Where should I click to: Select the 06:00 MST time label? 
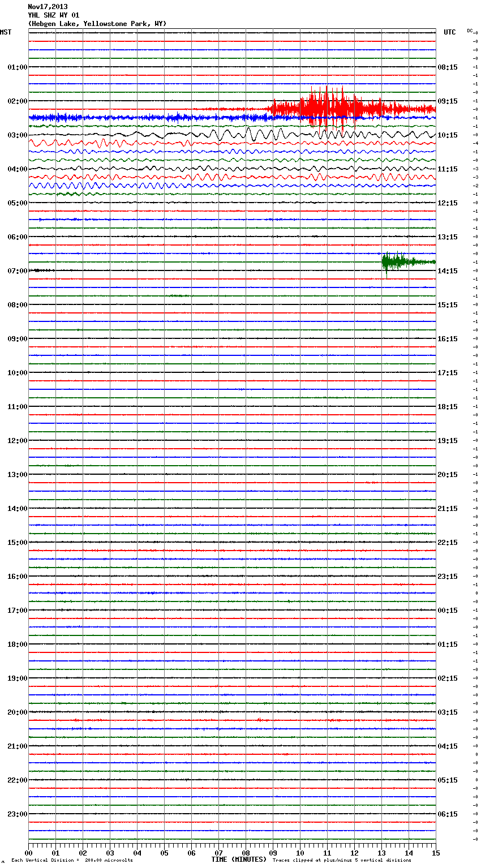coord(18,237)
